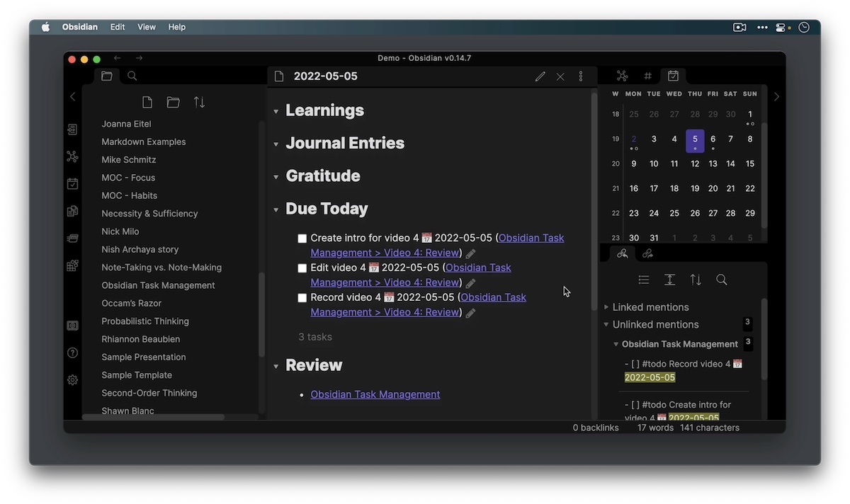Show more context in the backlinks pane

(669, 280)
